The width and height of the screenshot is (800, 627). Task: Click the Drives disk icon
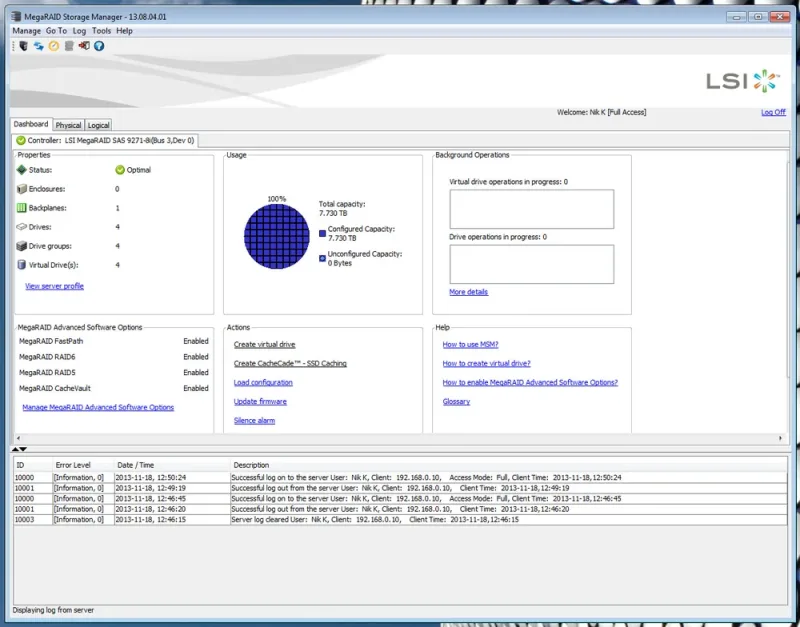[21, 227]
